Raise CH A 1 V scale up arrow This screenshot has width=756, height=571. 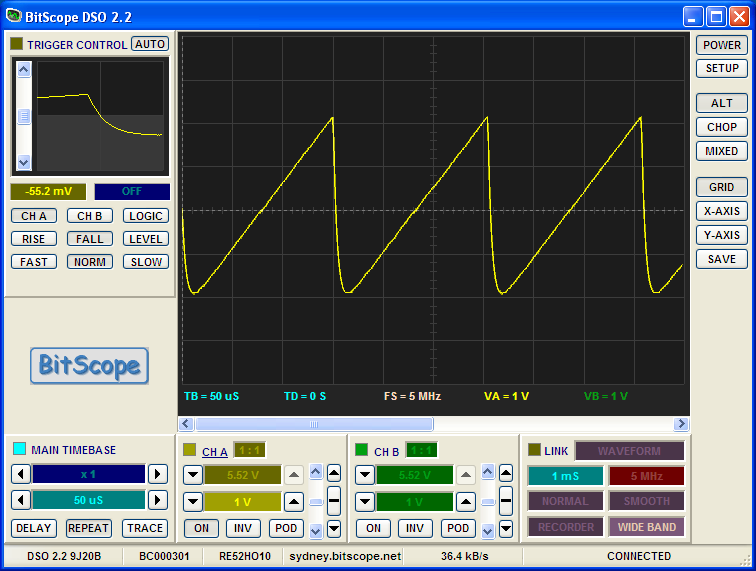(x=294, y=502)
